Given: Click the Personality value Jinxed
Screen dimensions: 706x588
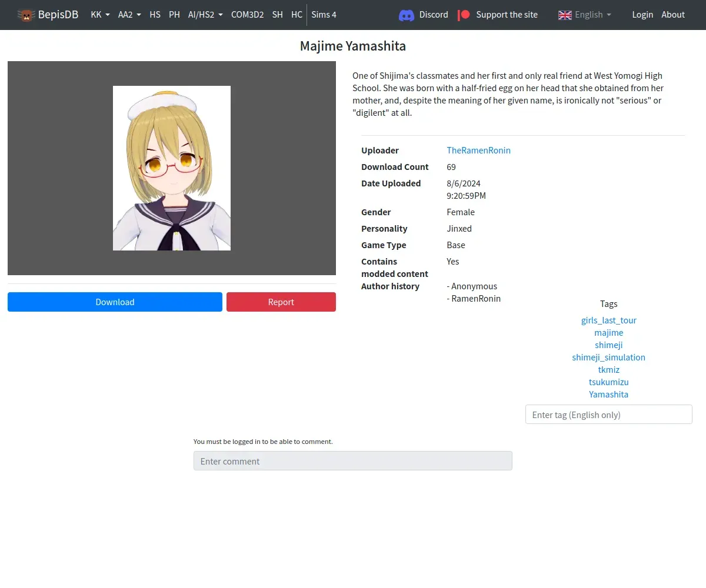Looking at the screenshot, I should (459, 229).
